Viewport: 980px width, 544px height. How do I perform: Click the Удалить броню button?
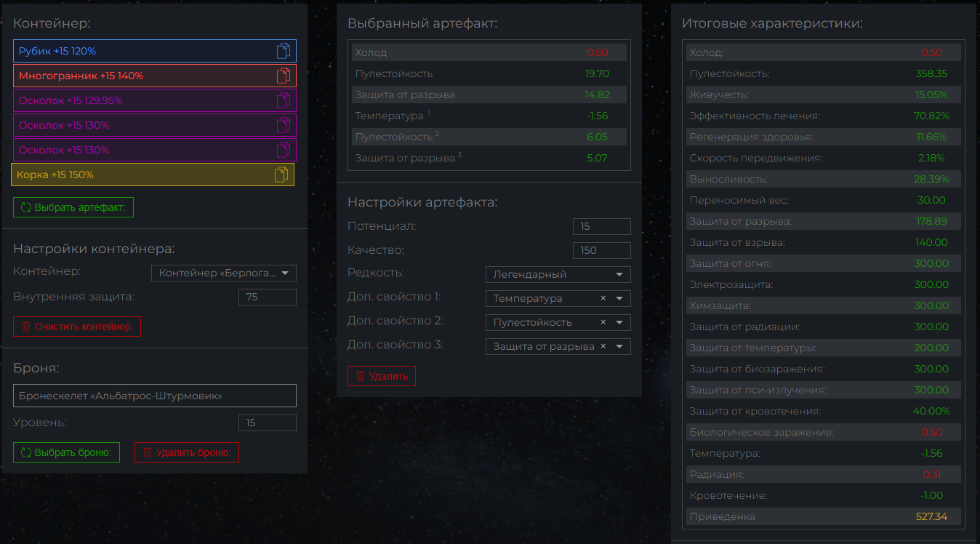(x=187, y=452)
